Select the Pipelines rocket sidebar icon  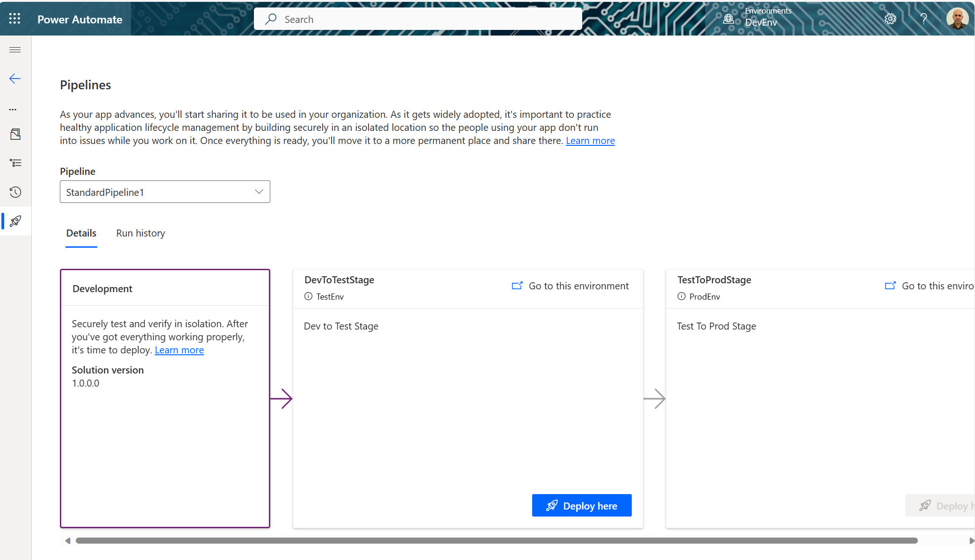pyautogui.click(x=15, y=221)
